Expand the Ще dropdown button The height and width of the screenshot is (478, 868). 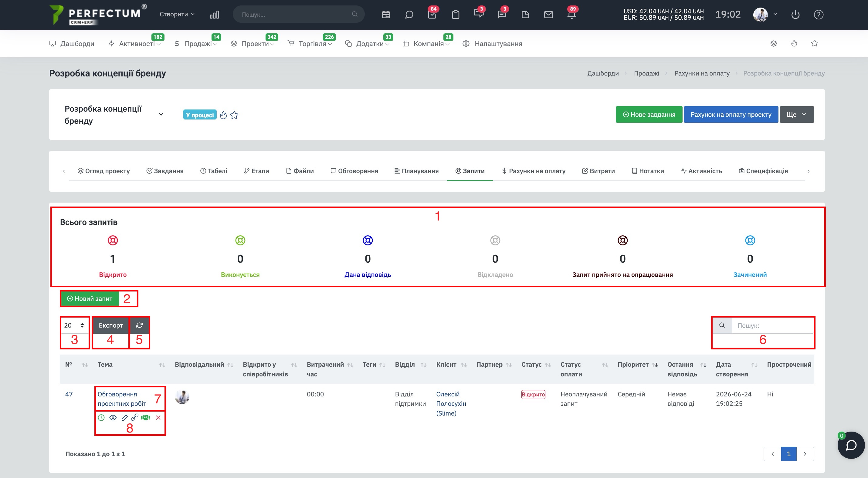click(x=797, y=114)
